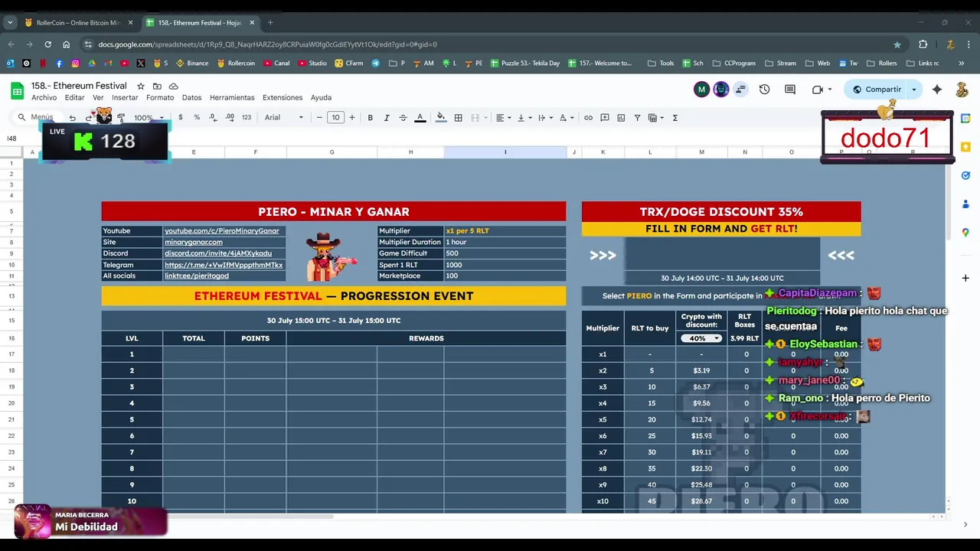980x551 pixels.
Task: Apply italic formatting
Action: 387,118
